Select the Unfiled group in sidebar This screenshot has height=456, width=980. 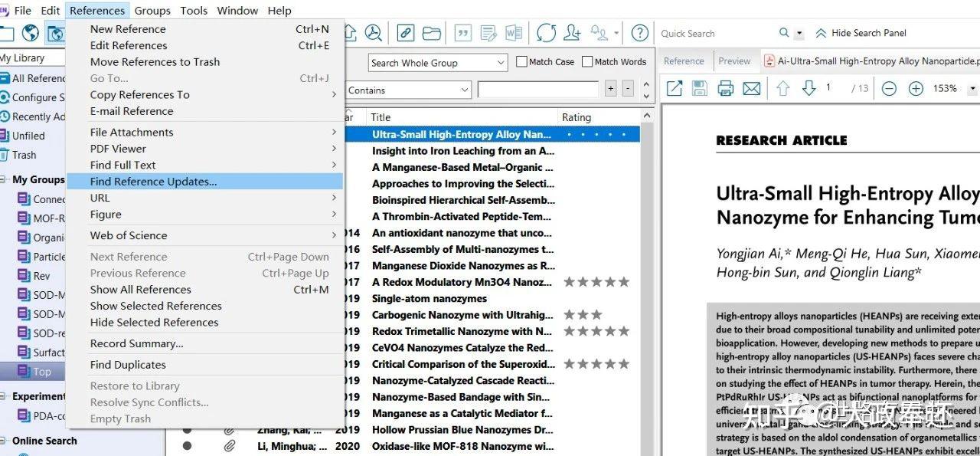[28, 136]
